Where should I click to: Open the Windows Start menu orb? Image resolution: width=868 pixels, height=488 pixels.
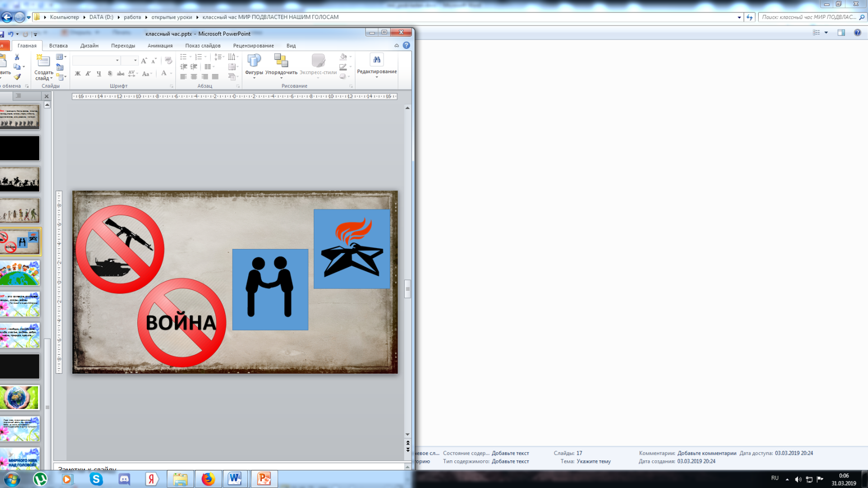(x=12, y=479)
